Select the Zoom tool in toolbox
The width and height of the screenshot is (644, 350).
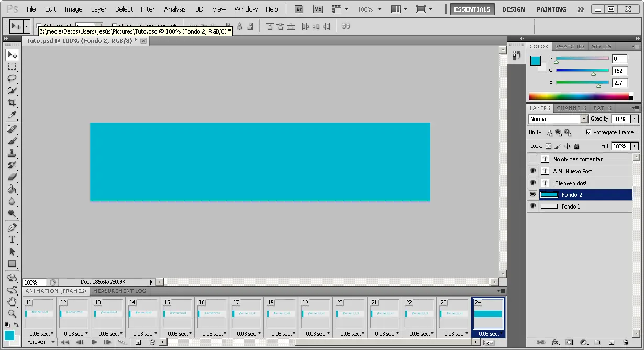click(12, 313)
